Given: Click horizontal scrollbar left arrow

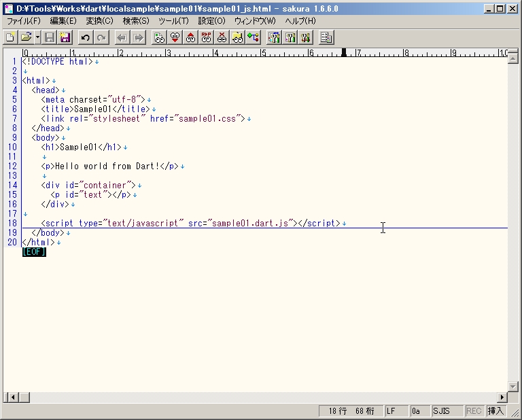Looking at the screenshot, I should pos(13,397).
